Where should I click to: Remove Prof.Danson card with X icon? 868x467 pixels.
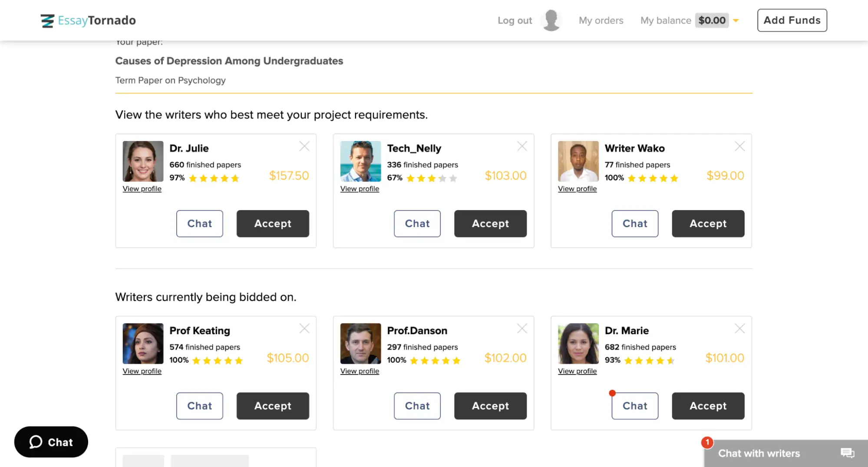[522, 329]
